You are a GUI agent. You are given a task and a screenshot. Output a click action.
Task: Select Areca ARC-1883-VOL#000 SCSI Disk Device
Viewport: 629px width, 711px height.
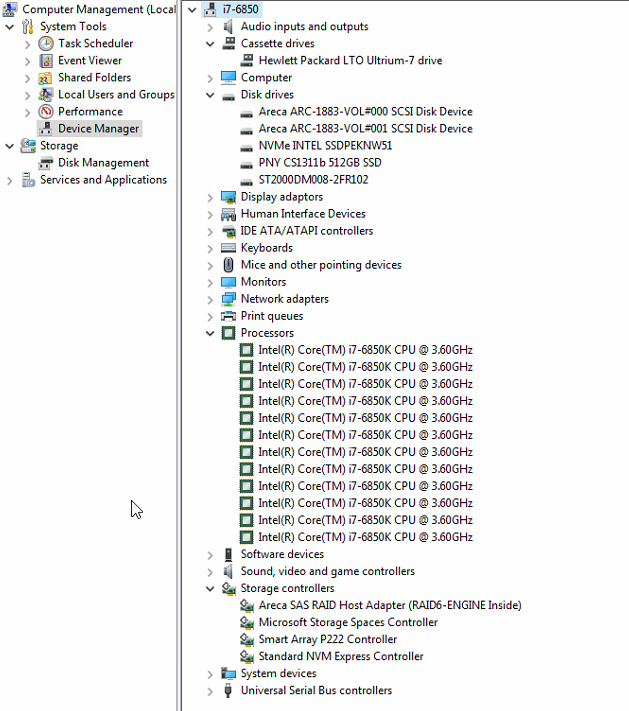[x=366, y=112]
